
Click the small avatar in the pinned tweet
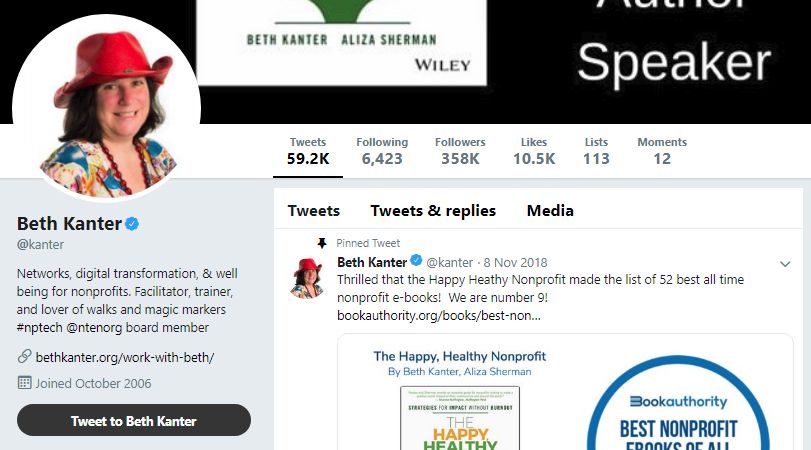coord(307,278)
